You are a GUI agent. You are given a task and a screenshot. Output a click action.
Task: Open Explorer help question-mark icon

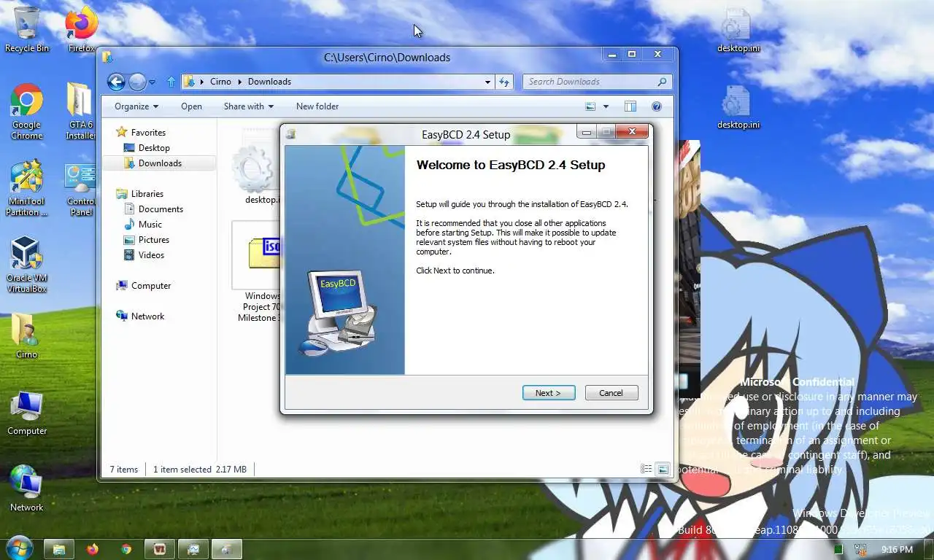coord(657,106)
